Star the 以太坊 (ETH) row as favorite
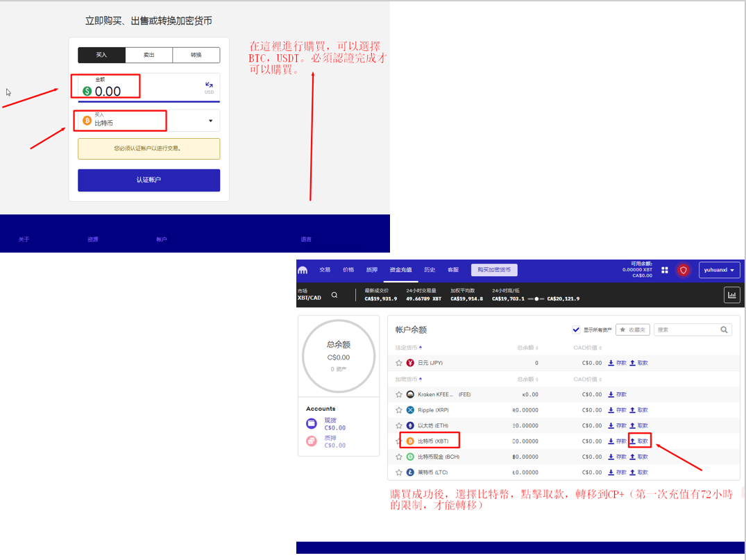The height and width of the screenshot is (560, 746). (399, 426)
